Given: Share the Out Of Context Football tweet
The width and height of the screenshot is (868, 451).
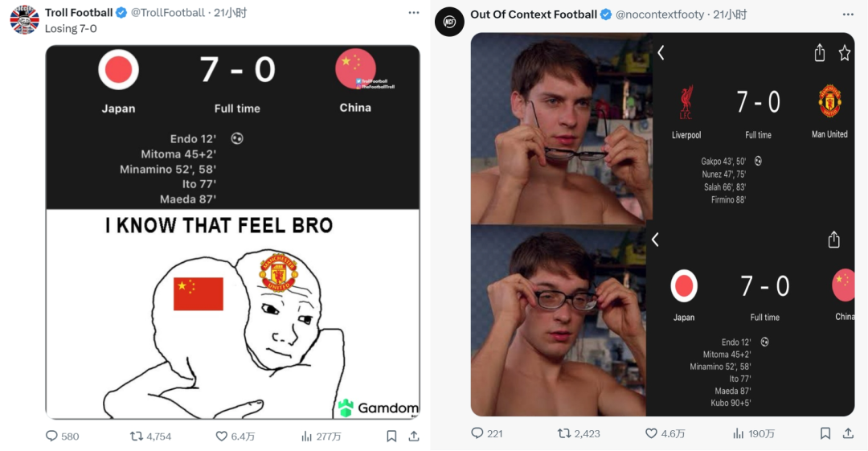Looking at the screenshot, I should (848, 433).
